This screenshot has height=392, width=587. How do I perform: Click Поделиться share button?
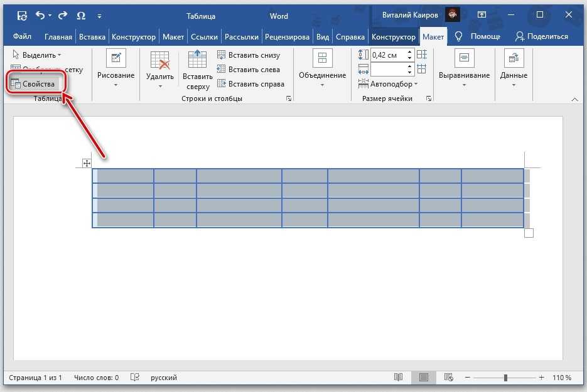[x=542, y=37]
